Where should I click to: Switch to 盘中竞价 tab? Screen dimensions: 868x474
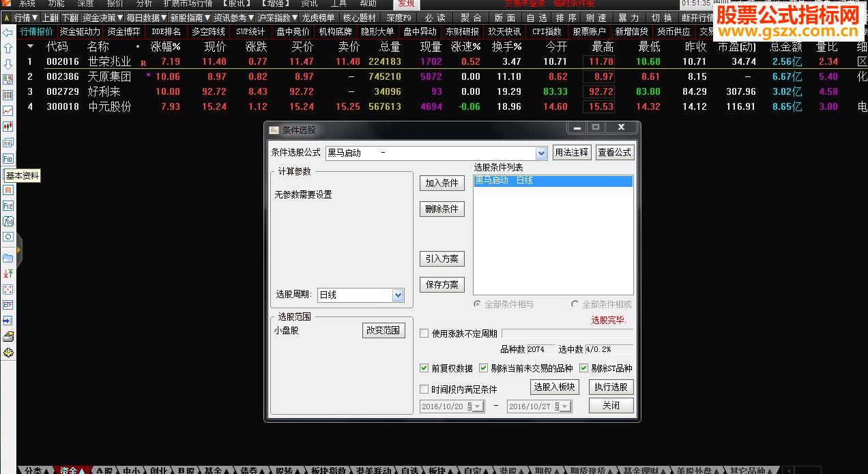[293, 31]
